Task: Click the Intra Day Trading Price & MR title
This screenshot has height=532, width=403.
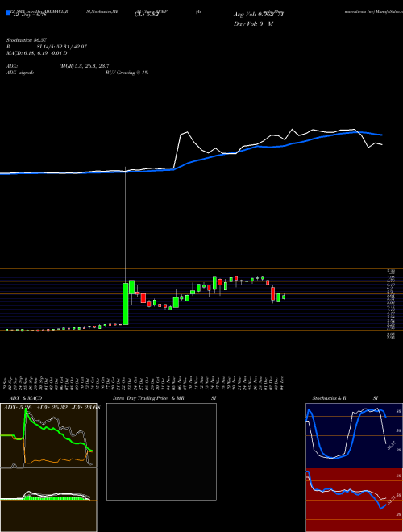Action: (x=148, y=398)
